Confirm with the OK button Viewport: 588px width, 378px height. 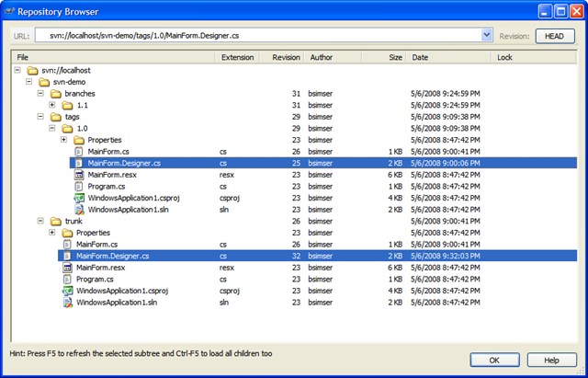pyautogui.click(x=494, y=360)
